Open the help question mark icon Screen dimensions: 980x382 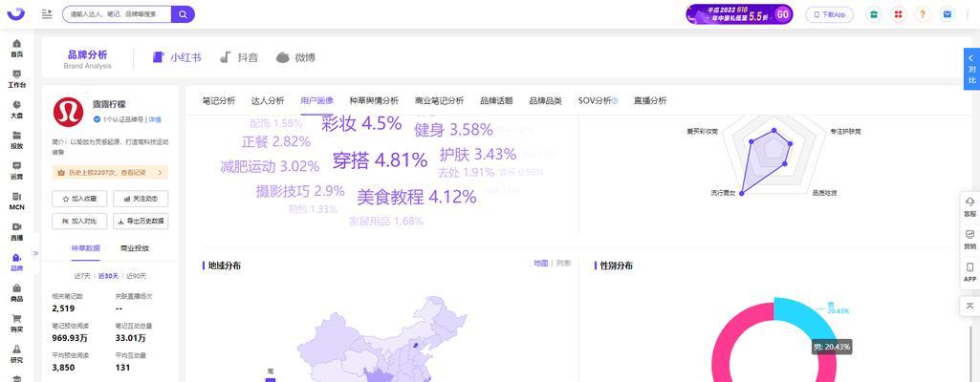click(x=923, y=14)
